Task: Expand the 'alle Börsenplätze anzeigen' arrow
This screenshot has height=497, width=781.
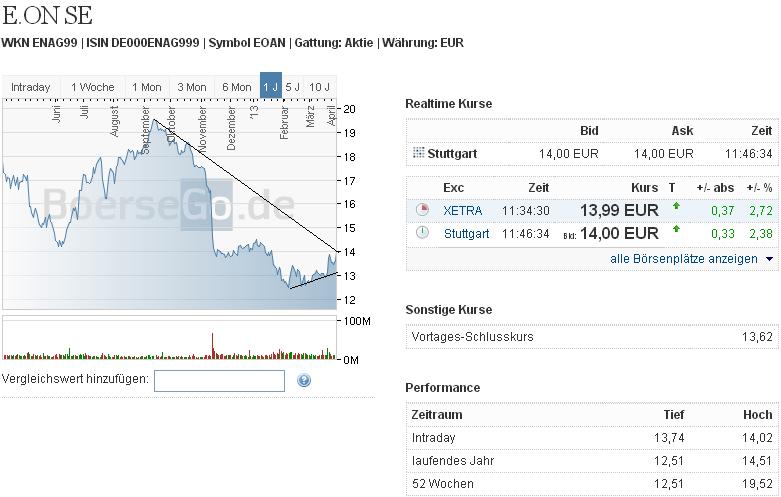Action: coord(769,259)
